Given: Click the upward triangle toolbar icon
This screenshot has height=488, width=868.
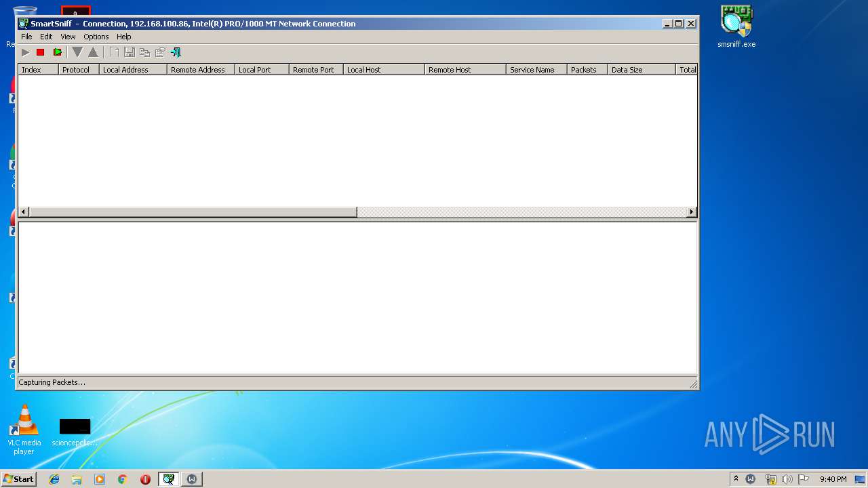Looking at the screenshot, I should click(93, 52).
